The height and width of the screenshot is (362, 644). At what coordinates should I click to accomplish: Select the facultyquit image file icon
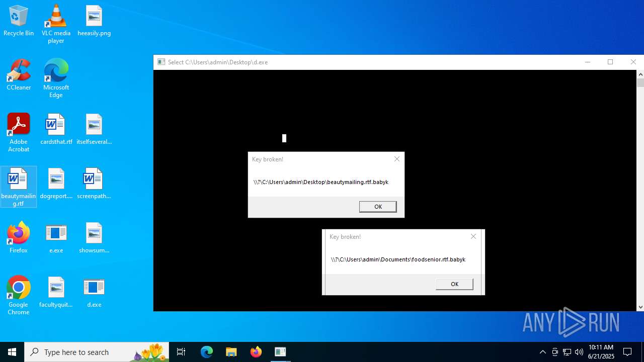coord(56,293)
